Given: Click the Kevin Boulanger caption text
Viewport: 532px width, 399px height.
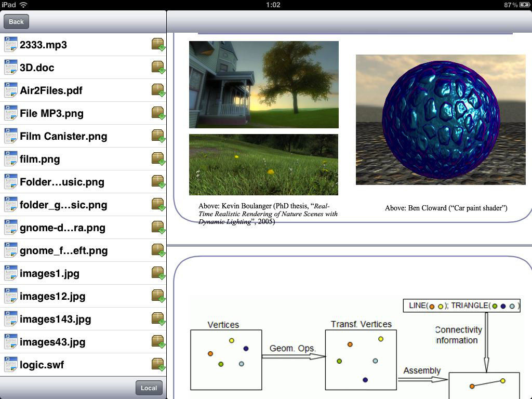Looking at the screenshot, I should (x=268, y=214).
